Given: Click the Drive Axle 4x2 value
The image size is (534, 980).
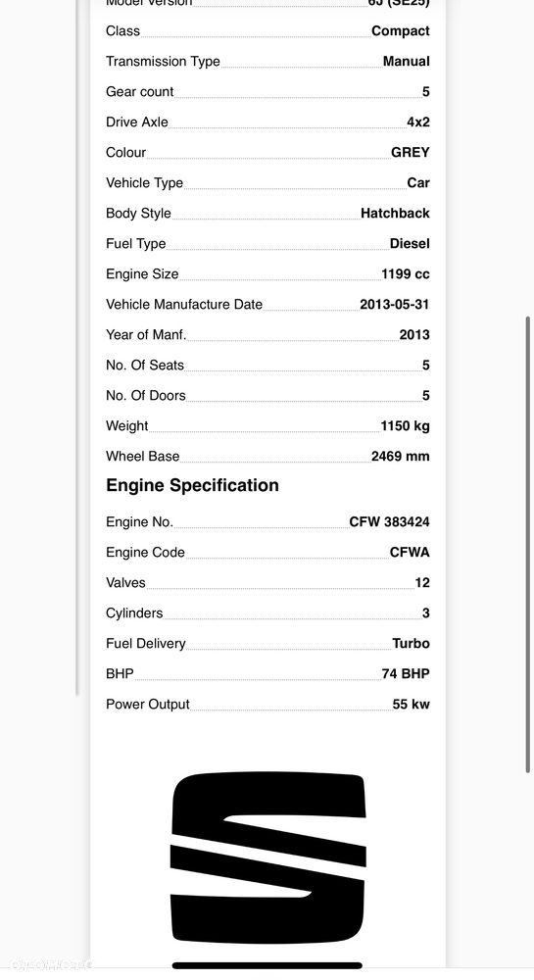Looking at the screenshot, I should point(418,122).
